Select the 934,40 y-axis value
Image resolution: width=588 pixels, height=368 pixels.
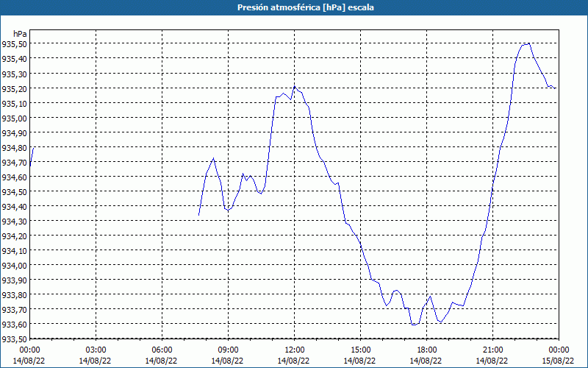(14, 207)
